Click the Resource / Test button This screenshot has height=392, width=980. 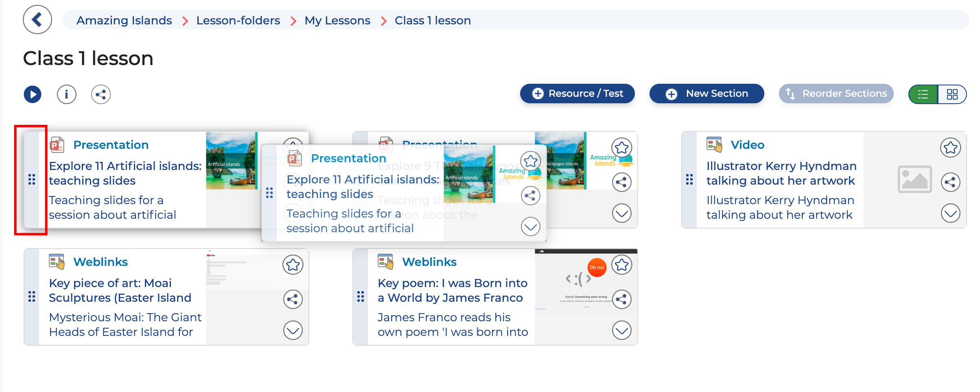577,94
